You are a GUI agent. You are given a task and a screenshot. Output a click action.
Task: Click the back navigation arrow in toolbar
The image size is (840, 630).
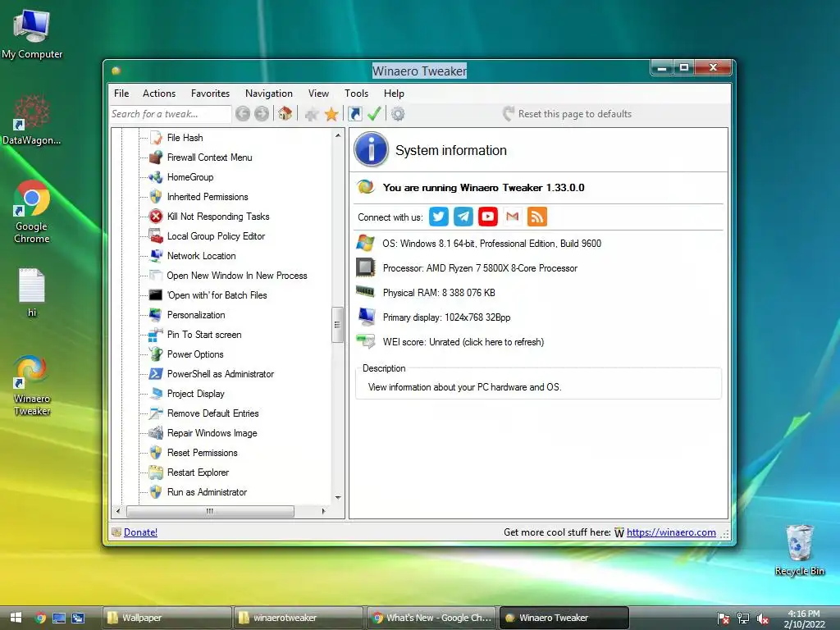click(x=243, y=113)
